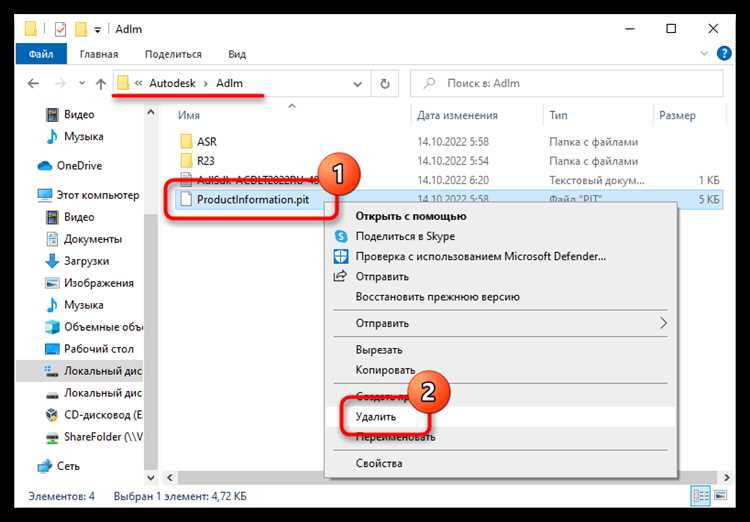Switch to large icons view in status bar

(720, 495)
